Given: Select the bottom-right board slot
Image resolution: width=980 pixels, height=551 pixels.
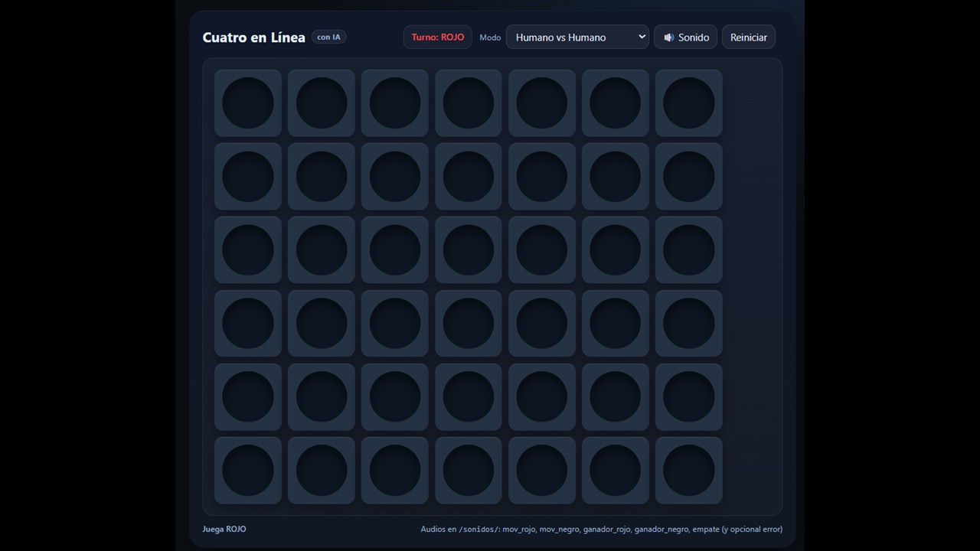Looking at the screenshot, I should (688, 470).
